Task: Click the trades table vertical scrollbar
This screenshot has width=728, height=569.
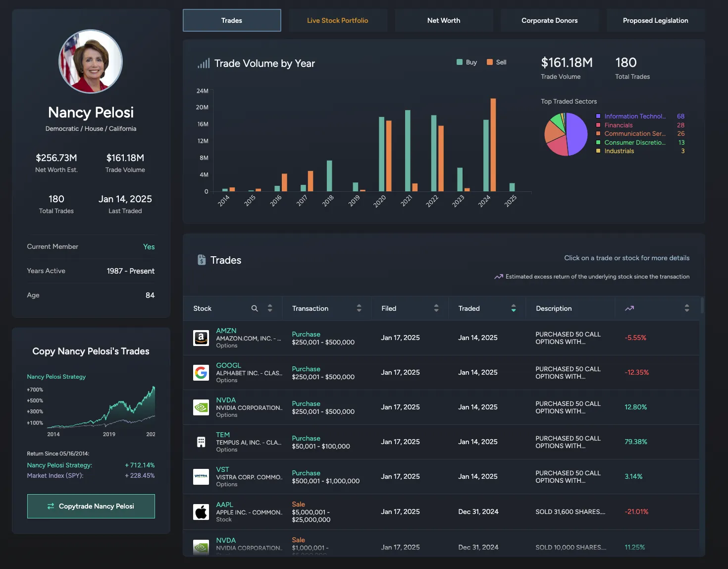Action: [702, 305]
